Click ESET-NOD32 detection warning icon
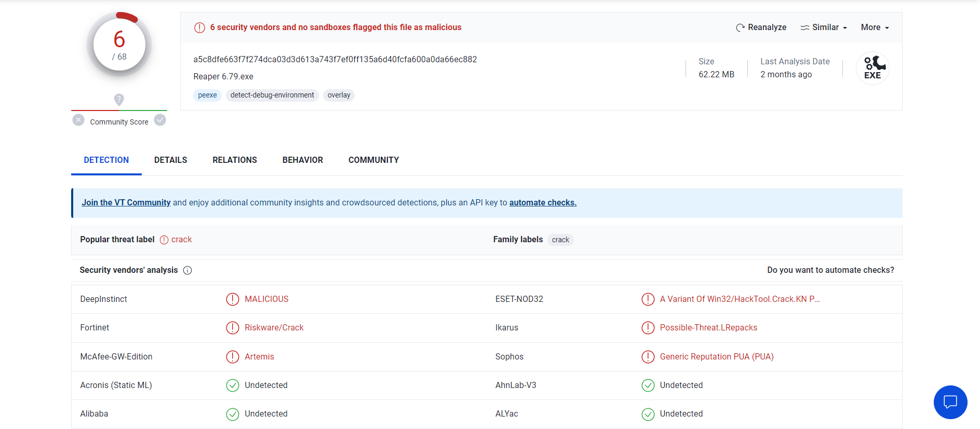Screen dimensions: 980x429 coord(648,299)
